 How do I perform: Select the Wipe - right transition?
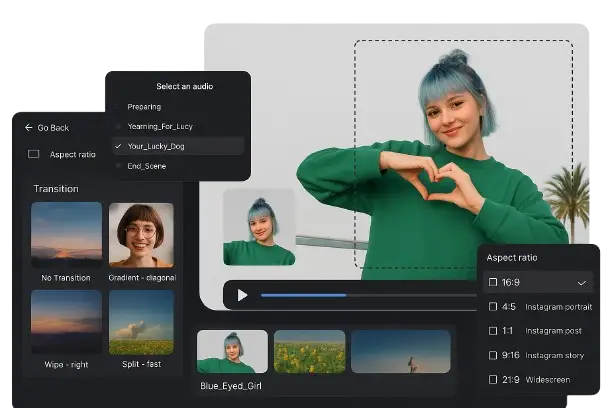pos(66,322)
